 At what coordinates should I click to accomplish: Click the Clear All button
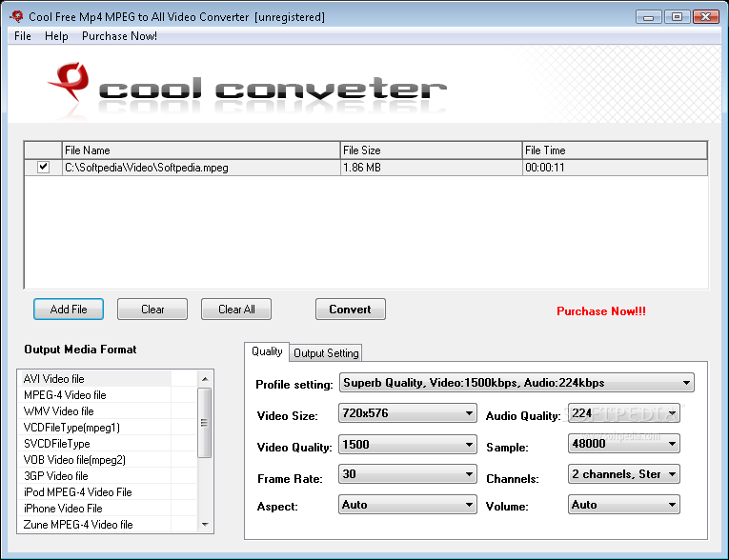pos(236,309)
